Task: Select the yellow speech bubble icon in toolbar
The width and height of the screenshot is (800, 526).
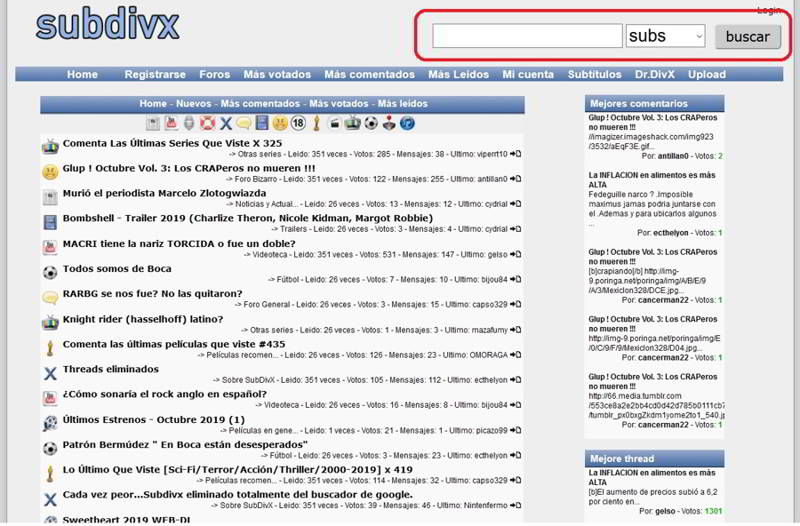Action: tap(243, 124)
